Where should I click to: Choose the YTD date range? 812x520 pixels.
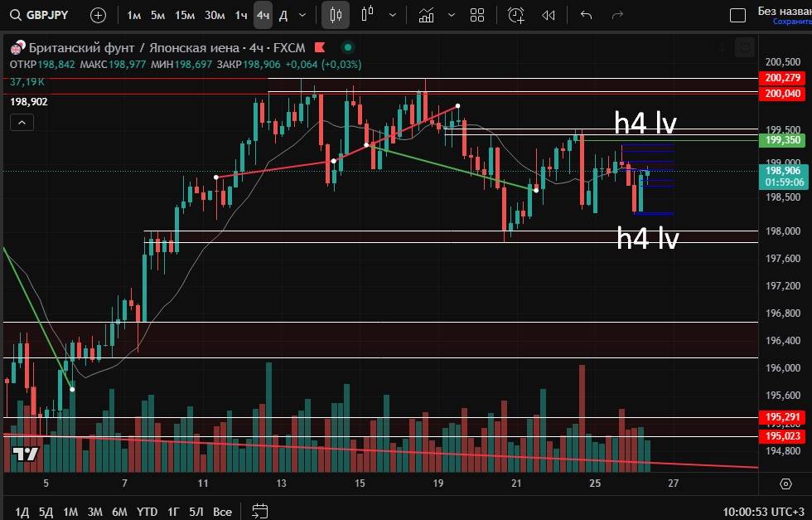[147, 511]
